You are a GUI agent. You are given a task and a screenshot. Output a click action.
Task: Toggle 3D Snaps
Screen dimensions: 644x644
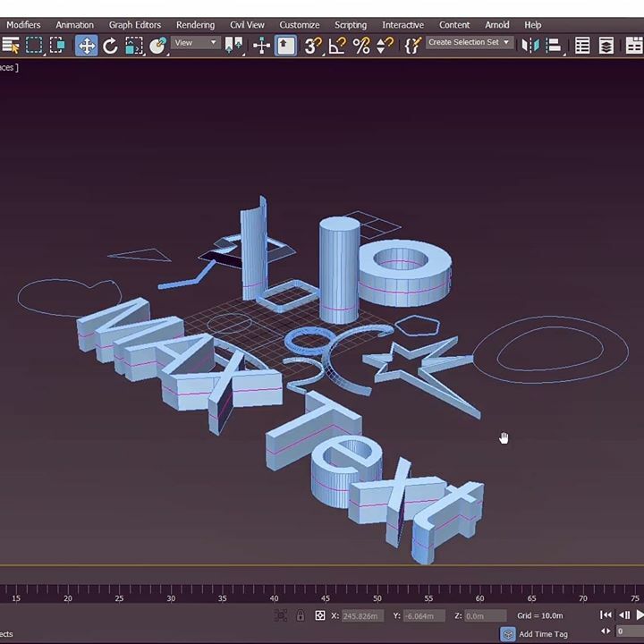[x=313, y=46]
